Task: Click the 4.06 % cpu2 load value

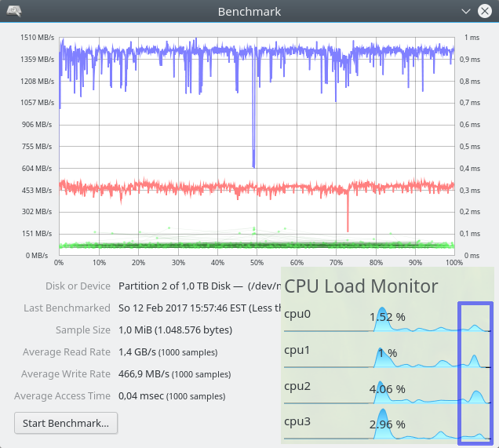Action: pos(388,389)
